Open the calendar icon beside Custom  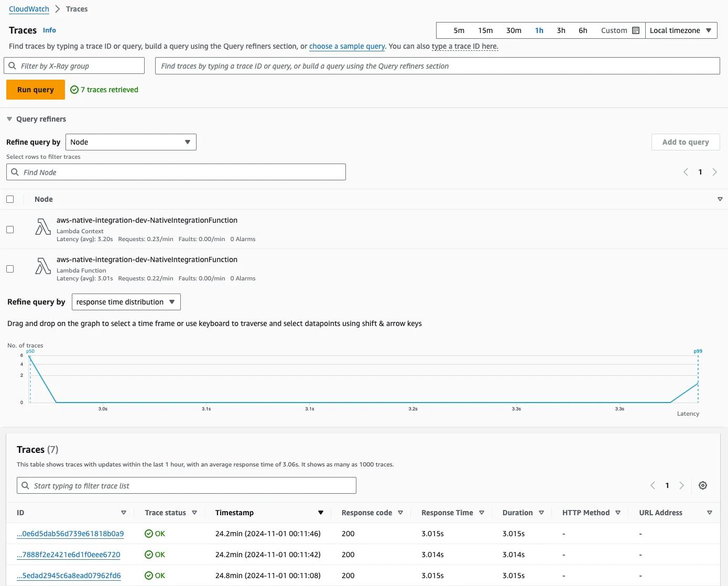pyautogui.click(x=635, y=30)
